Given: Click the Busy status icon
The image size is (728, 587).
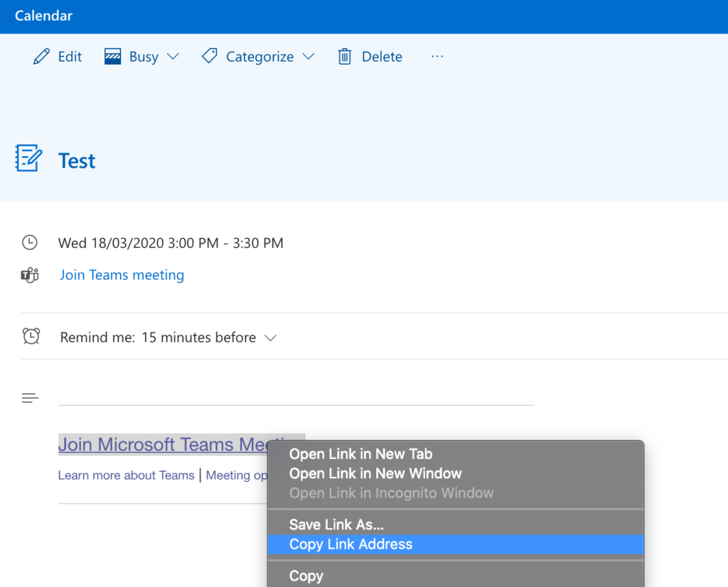Looking at the screenshot, I should tap(112, 57).
